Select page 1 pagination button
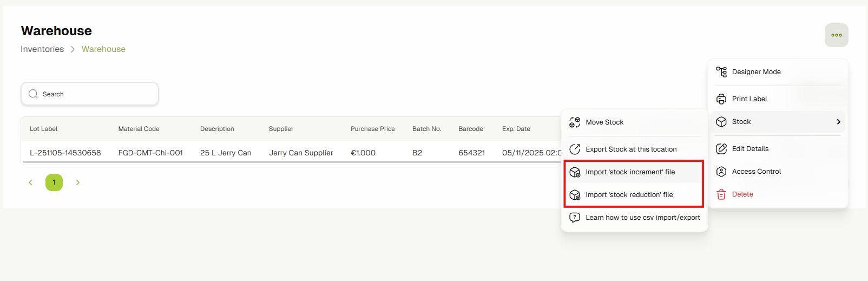 (54, 182)
